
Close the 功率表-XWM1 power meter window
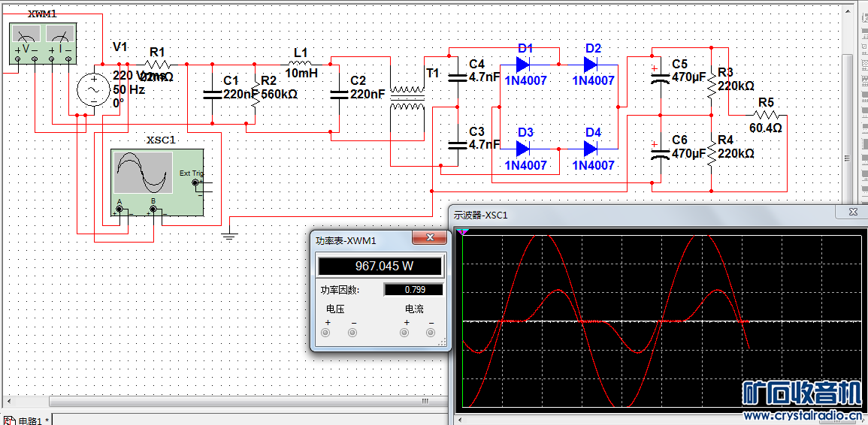(431, 238)
